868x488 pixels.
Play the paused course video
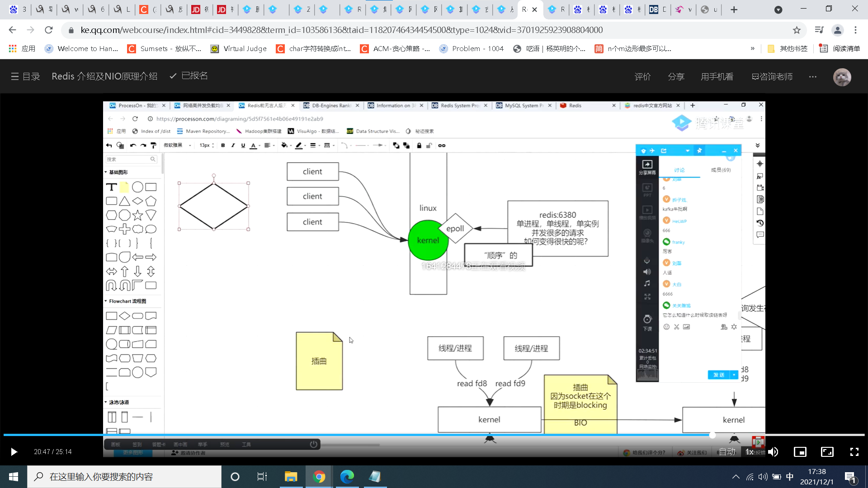(14, 452)
